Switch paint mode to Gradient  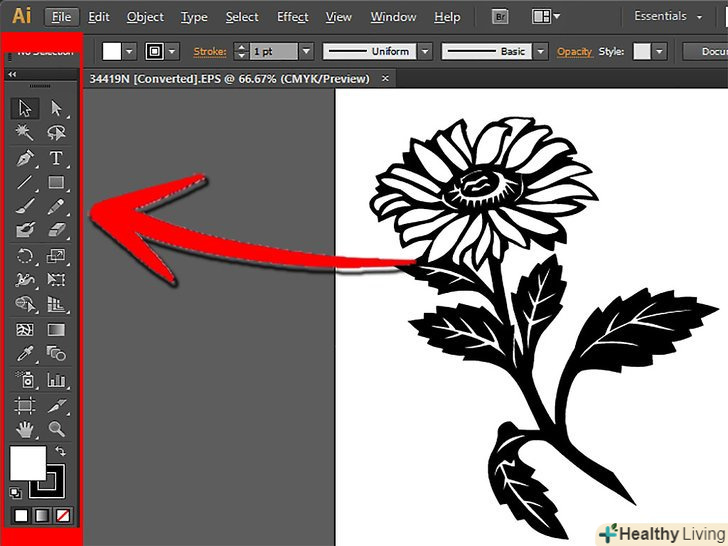[42, 515]
